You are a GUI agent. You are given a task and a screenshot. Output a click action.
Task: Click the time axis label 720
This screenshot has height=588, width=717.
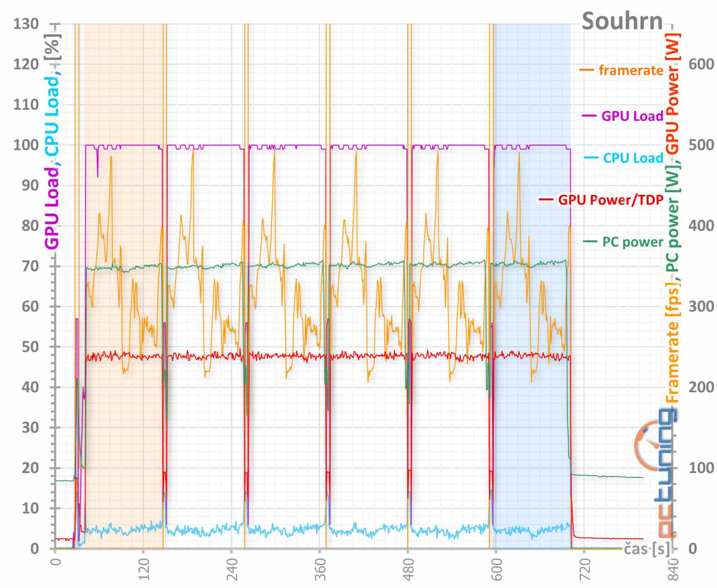(585, 569)
